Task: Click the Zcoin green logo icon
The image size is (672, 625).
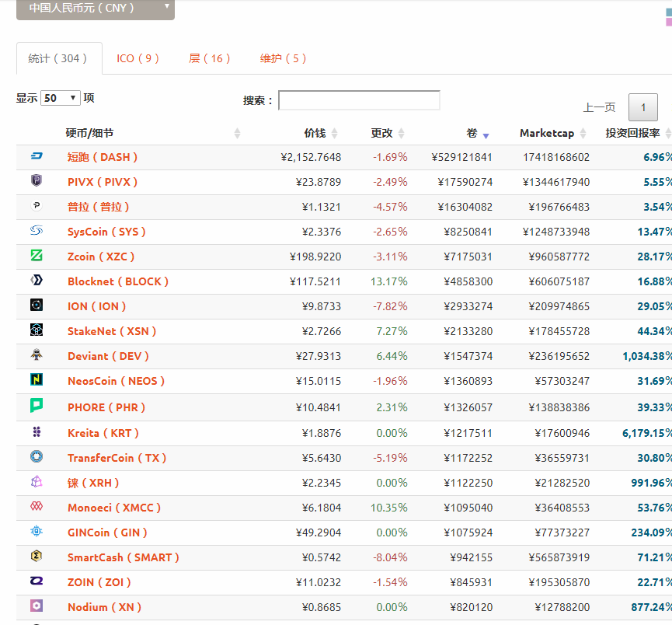Action: [x=37, y=256]
